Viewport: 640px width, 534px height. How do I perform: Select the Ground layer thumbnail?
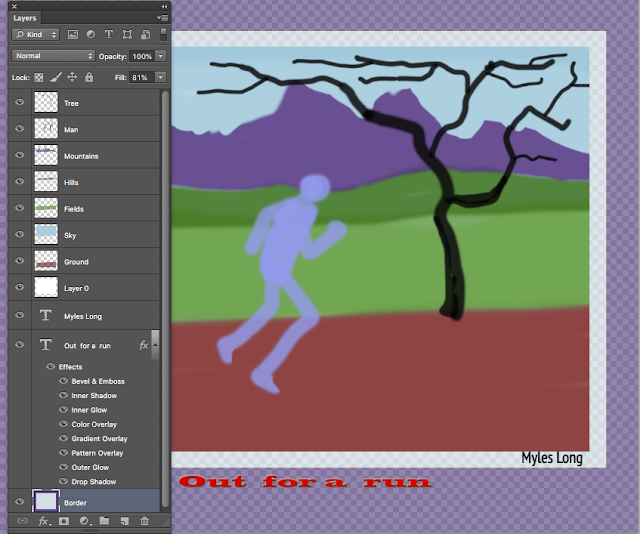[x=46, y=261]
